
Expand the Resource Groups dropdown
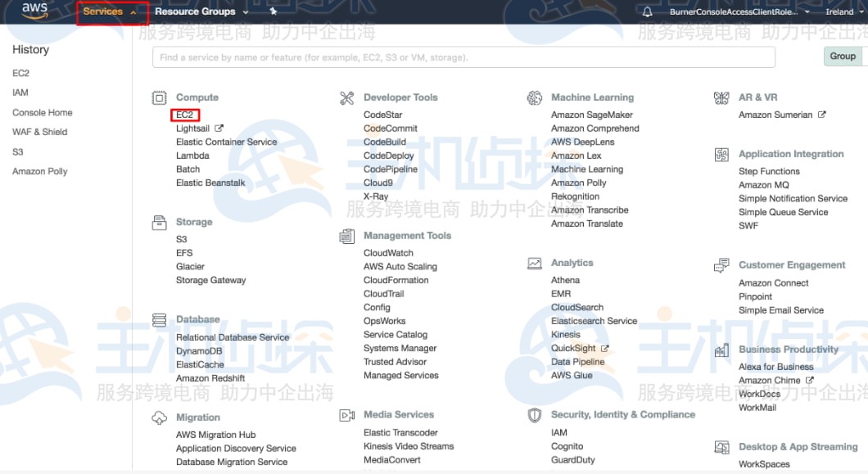point(201,11)
